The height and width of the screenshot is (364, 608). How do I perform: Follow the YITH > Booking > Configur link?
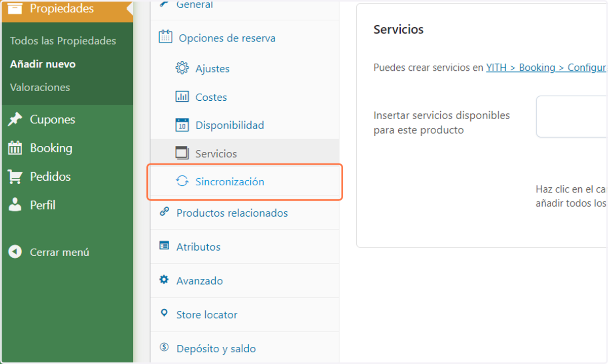[546, 67]
